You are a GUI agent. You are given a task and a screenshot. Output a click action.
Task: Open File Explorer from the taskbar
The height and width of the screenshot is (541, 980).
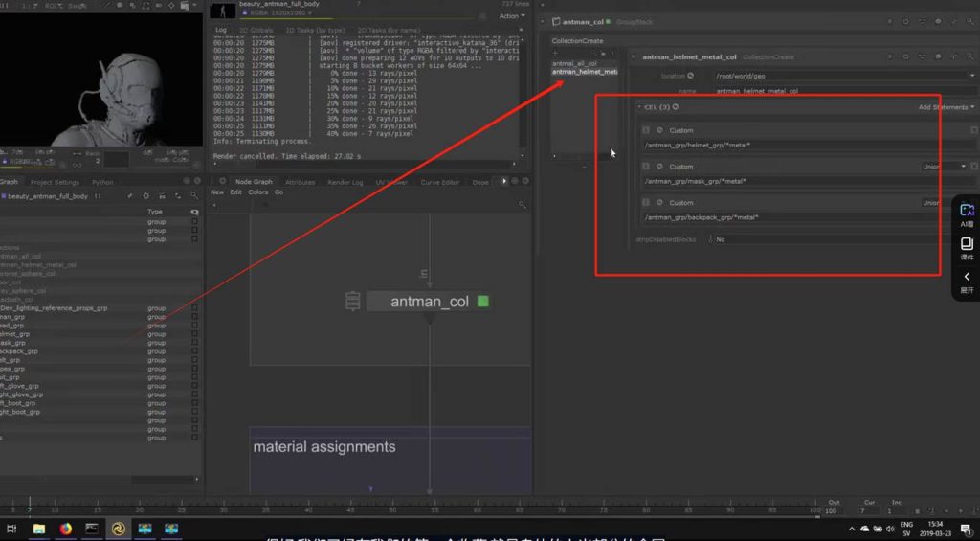click(39, 528)
